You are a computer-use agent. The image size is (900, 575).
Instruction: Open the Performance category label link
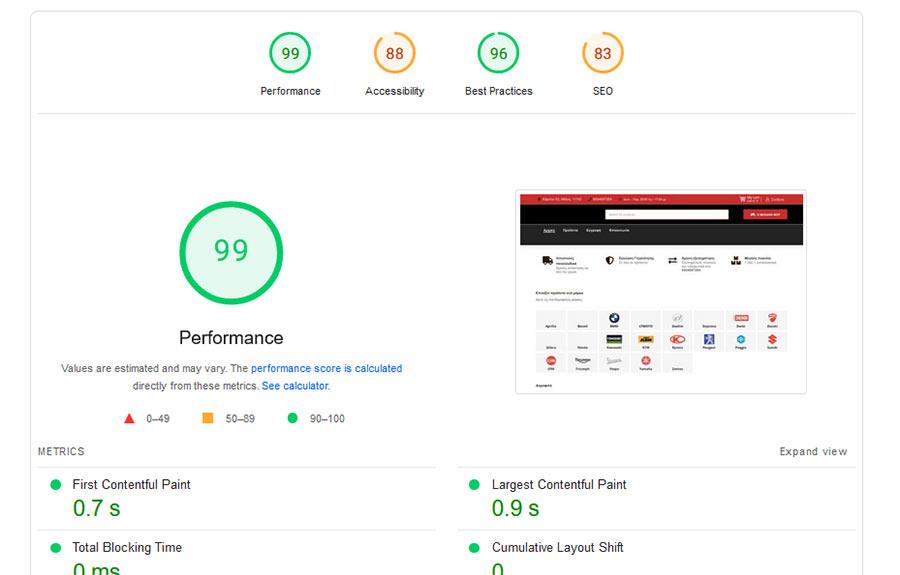(290, 91)
